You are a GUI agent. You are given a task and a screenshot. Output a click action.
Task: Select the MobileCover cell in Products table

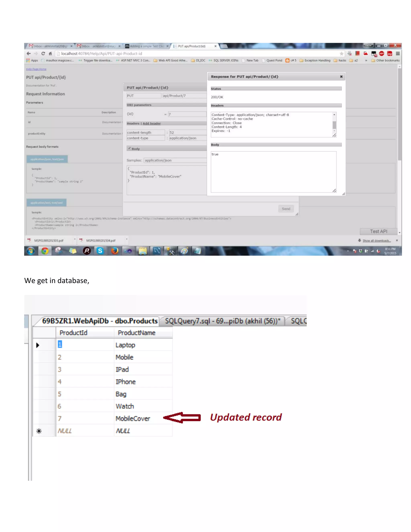tap(143, 419)
